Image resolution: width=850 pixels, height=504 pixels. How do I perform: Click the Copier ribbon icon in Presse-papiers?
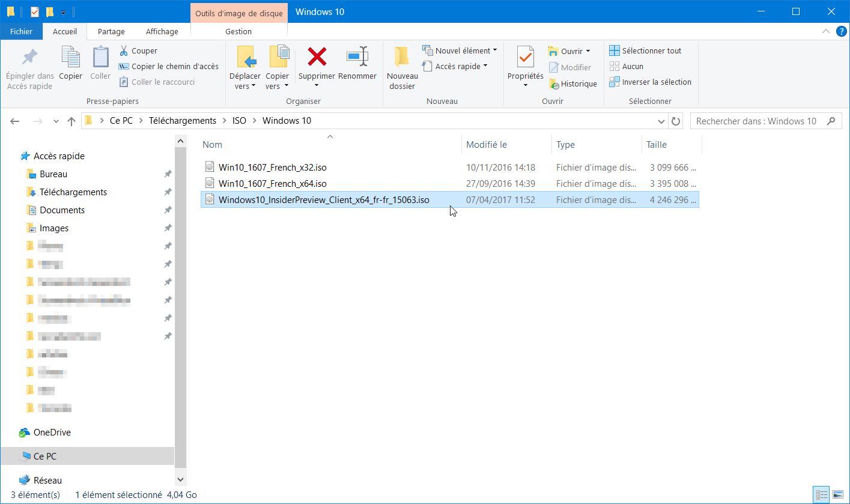(70, 58)
